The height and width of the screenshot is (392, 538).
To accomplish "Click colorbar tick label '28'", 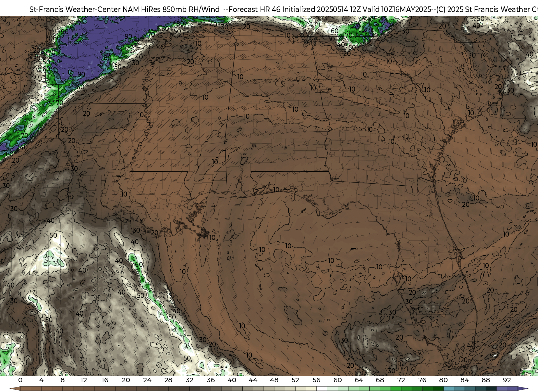I will click(x=168, y=380).
